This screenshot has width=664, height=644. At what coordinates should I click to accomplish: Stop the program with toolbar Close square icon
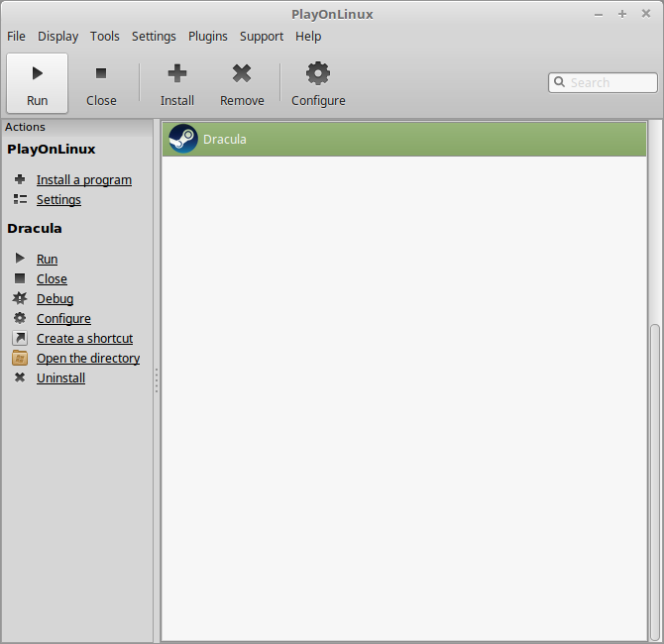coord(101,73)
